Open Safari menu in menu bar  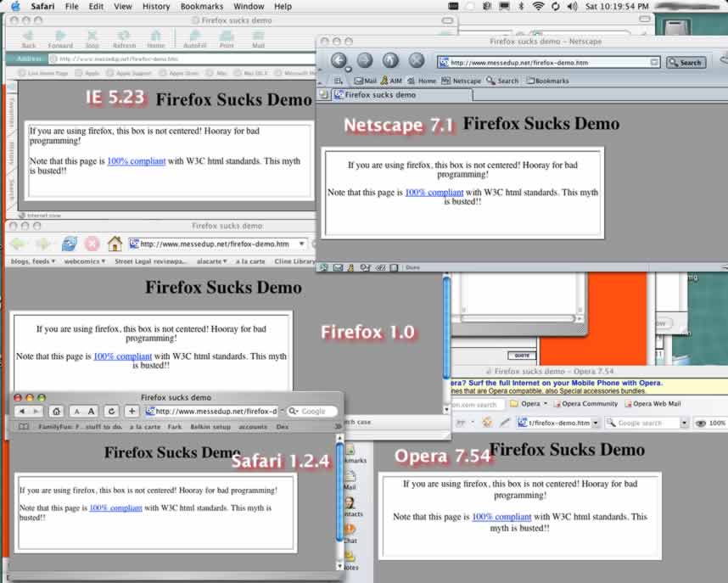coord(42,7)
